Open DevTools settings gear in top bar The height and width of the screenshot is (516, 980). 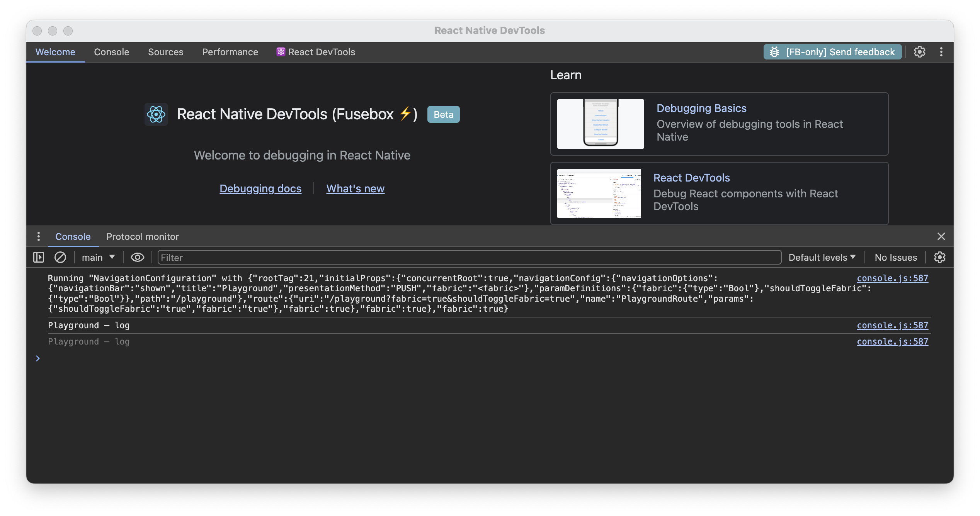click(920, 52)
